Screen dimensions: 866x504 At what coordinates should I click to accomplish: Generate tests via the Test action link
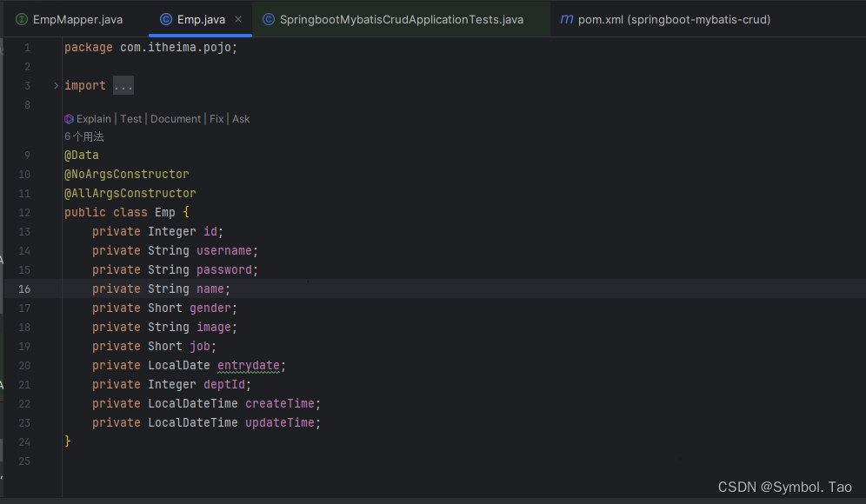130,118
